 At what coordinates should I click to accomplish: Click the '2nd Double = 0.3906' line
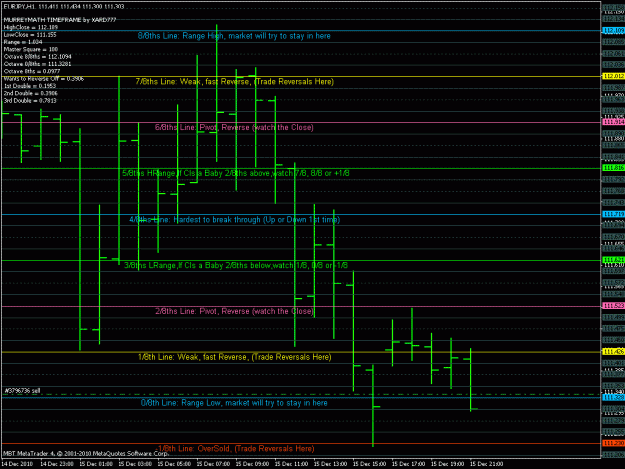coord(31,93)
